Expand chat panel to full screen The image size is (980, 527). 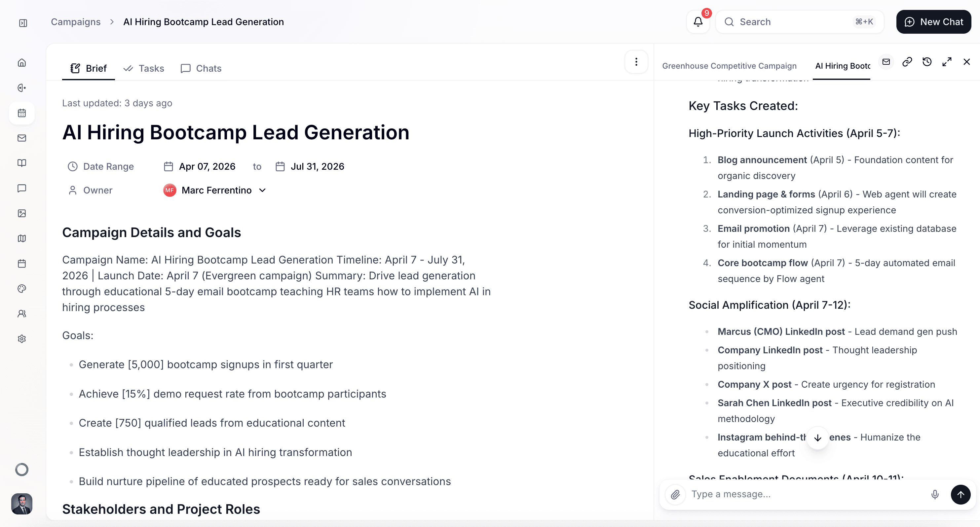947,62
